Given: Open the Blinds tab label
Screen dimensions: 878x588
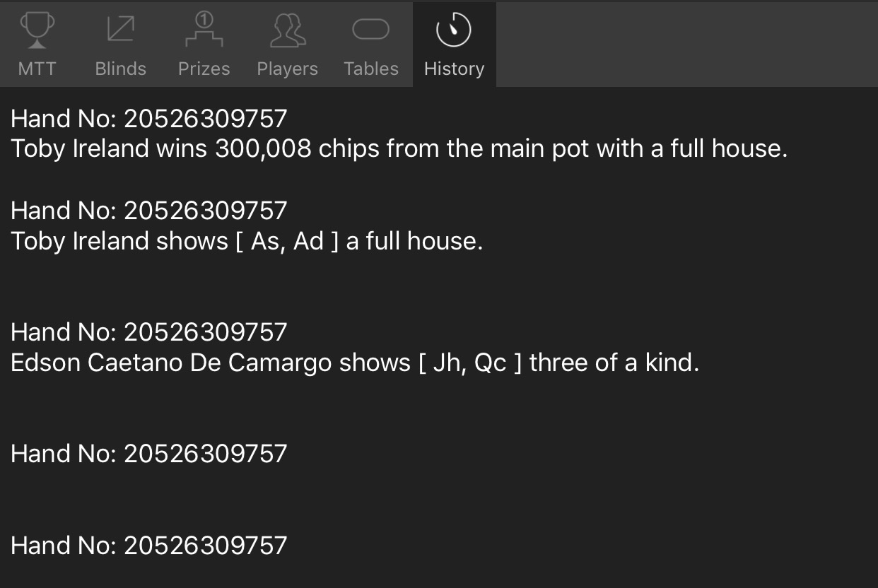Looking at the screenshot, I should pyautogui.click(x=120, y=69).
